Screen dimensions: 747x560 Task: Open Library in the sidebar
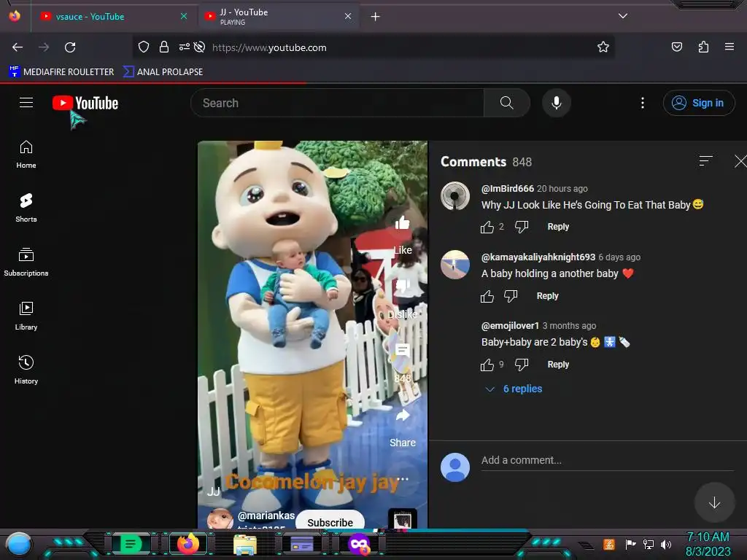[x=26, y=316]
